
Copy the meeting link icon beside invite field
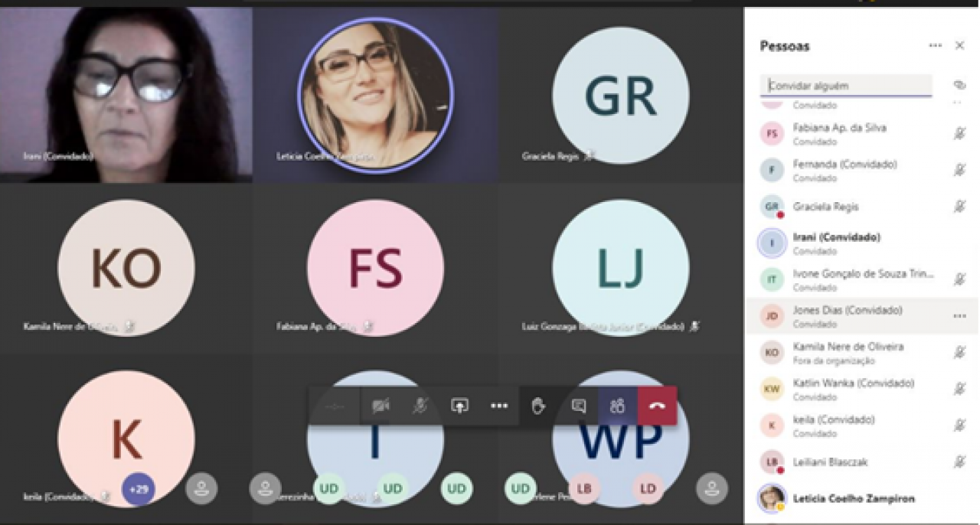pyautogui.click(x=959, y=86)
